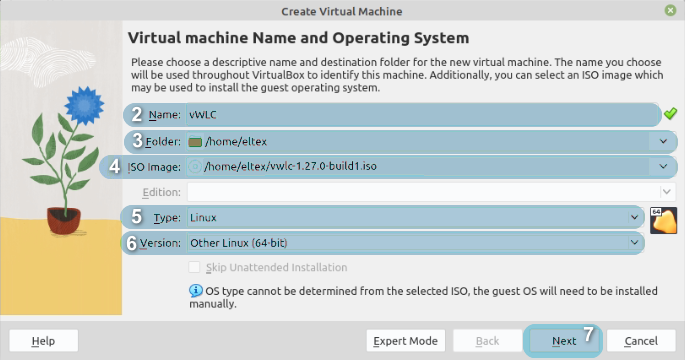
Task: Click the disc icon in ISO Image field
Action: pos(195,166)
